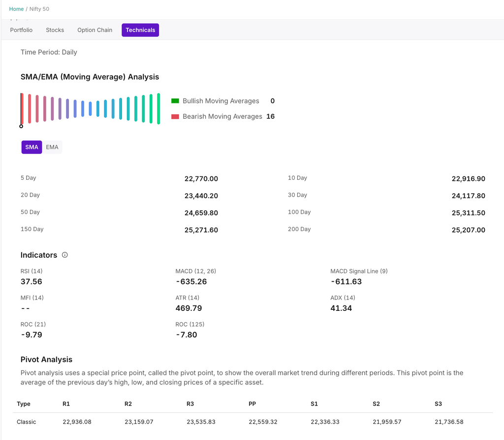This screenshot has height=440, width=504.
Task: Go to the Stocks tab
Action: [55, 30]
